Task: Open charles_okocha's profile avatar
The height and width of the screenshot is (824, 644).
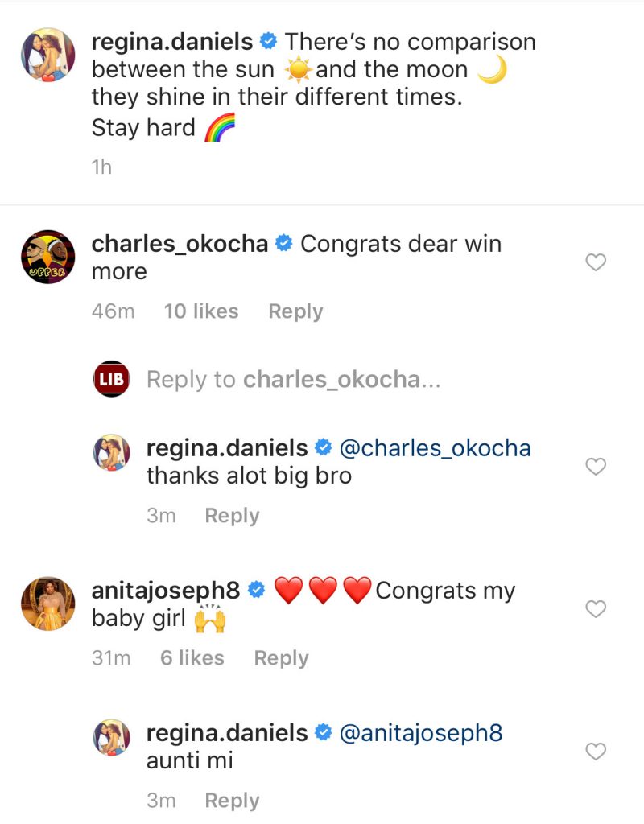Action: pos(48,256)
